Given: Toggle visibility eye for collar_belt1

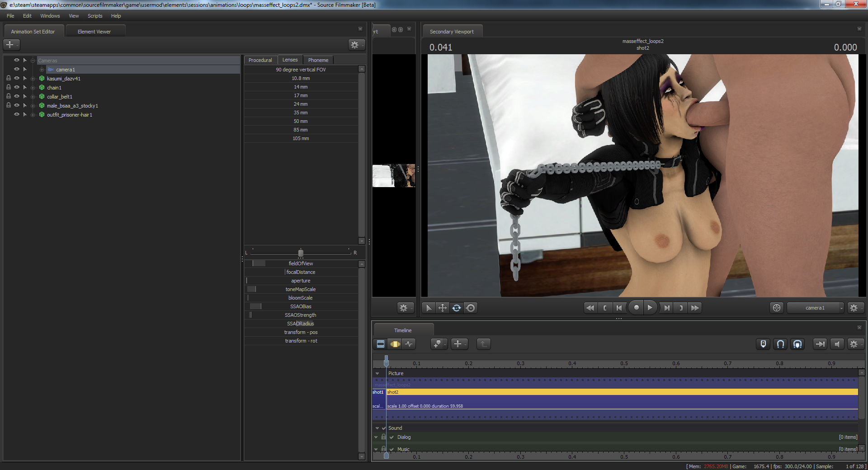Looking at the screenshot, I should (x=17, y=96).
